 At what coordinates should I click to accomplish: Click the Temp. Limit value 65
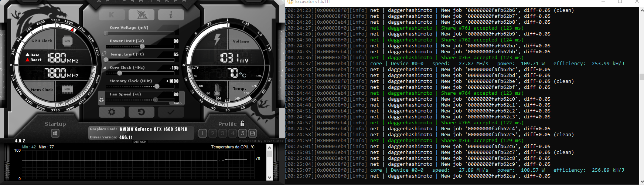(176, 54)
